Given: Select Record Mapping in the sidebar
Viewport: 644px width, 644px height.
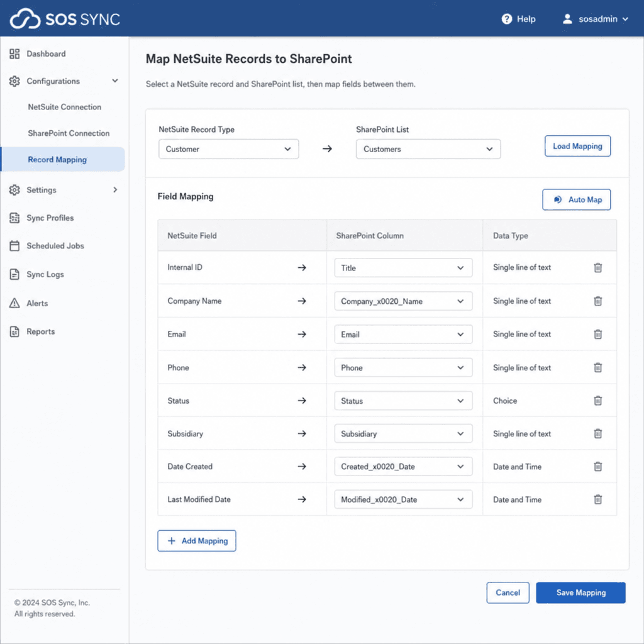Looking at the screenshot, I should 64,159.
